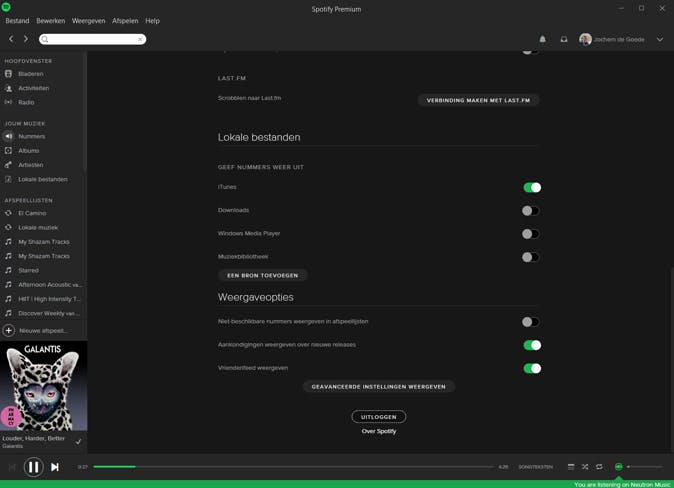Adjust the volume slider
This screenshot has width=674, height=488.
pyautogui.click(x=644, y=467)
